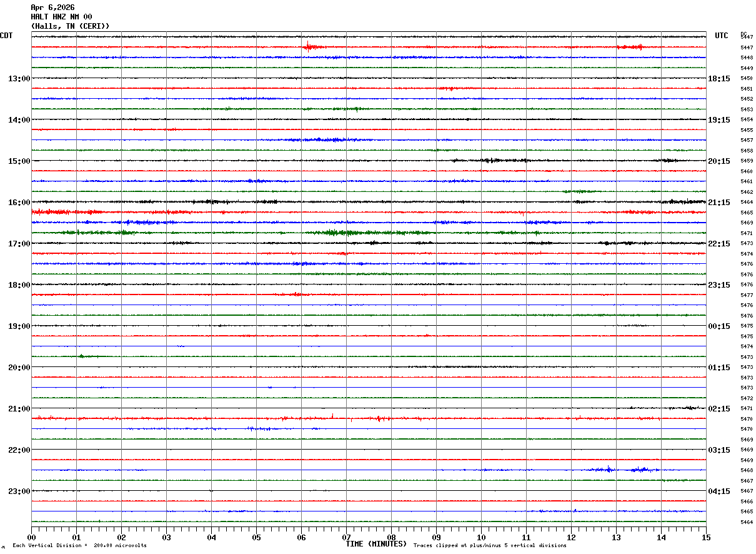Select the 13:00 CDT hour label
Image resolution: width=756 pixels, height=554 pixels.
tap(19, 79)
